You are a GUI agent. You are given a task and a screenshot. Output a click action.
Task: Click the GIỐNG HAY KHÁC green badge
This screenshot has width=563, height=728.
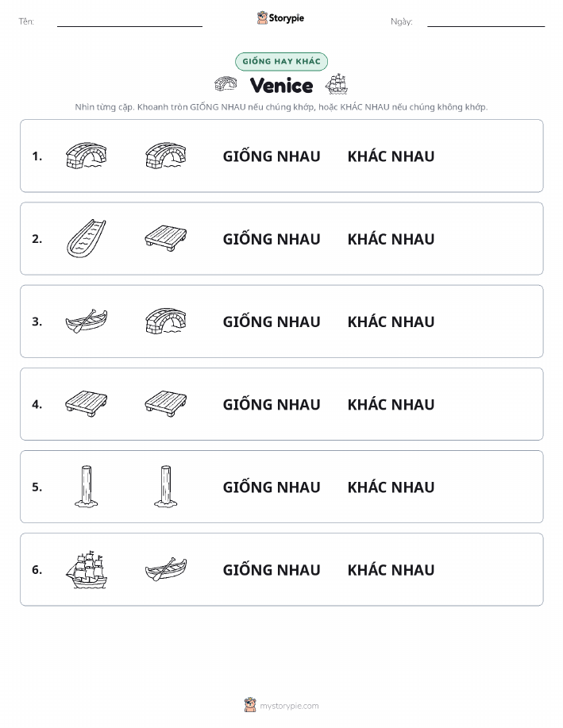[x=281, y=61]
